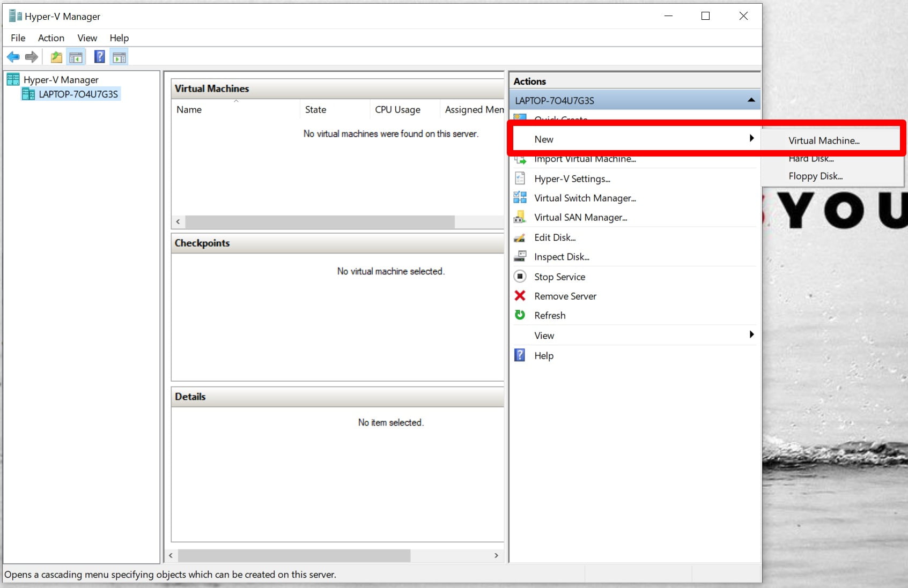The height and width of the screenshot is (588, 908).
Task: Open the New cascading submenu
Action: point(544,139)
